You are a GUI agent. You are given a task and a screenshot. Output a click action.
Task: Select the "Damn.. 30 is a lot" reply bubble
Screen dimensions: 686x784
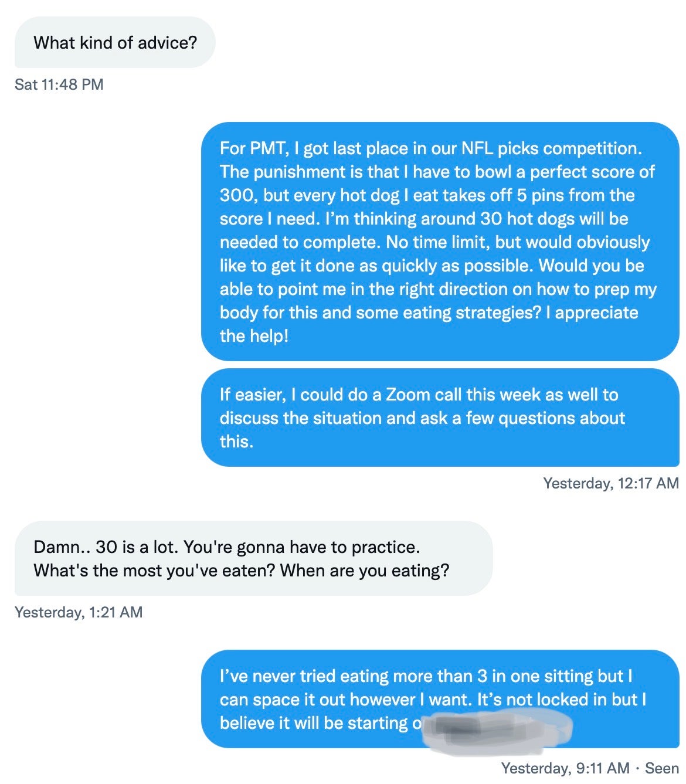[x=253, y=558]
